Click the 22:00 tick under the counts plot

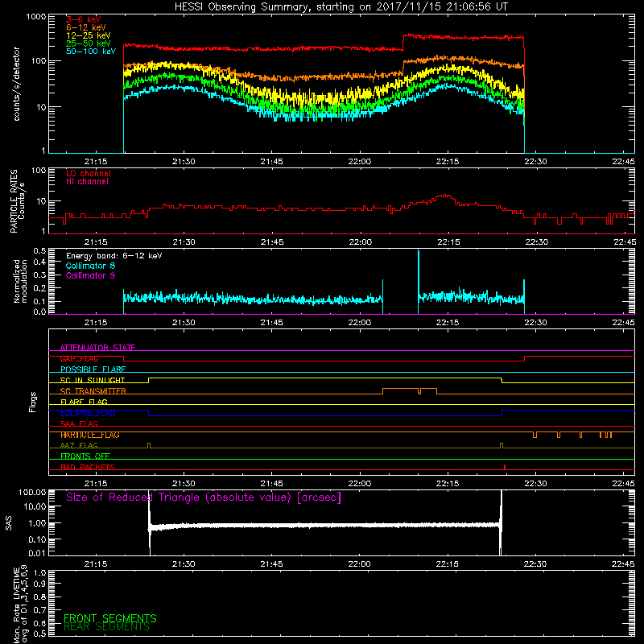tap(359, 162)
